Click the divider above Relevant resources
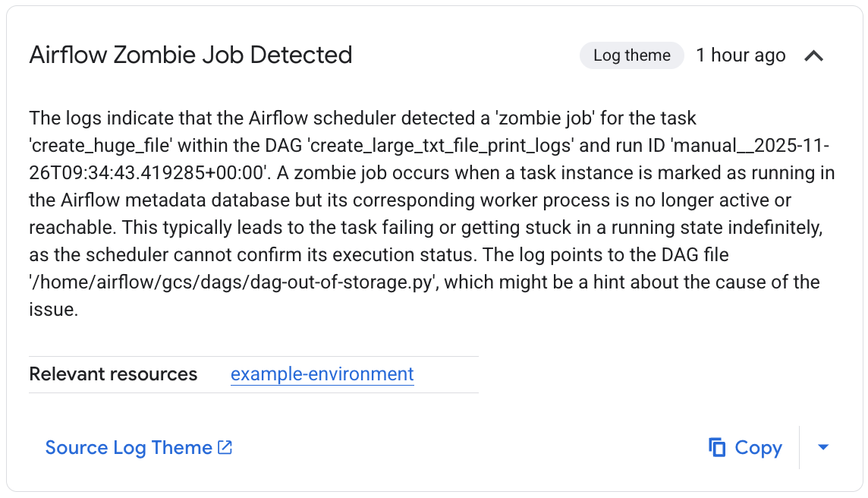868x498 pixels. [253, 355]
